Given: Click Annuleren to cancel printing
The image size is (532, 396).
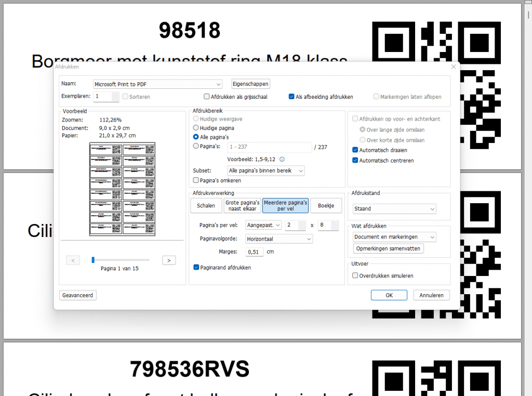Looking at the screenshot, I should [x=431, y=295].
